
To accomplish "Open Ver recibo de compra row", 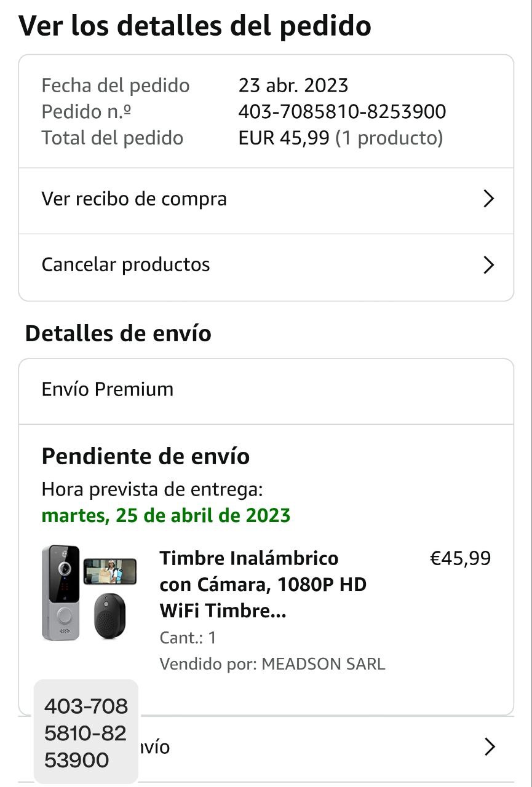I will click(x=134, y=199).
